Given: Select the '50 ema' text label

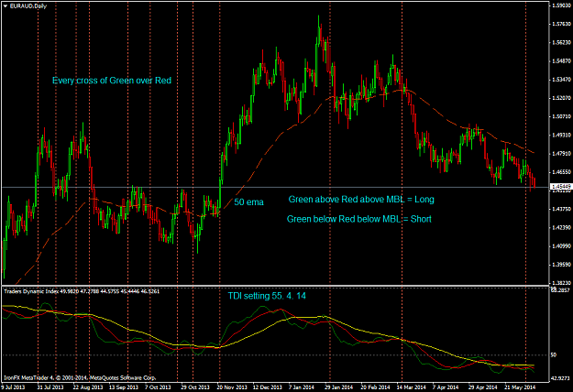Looking at the screenshot, I should 248,202.
